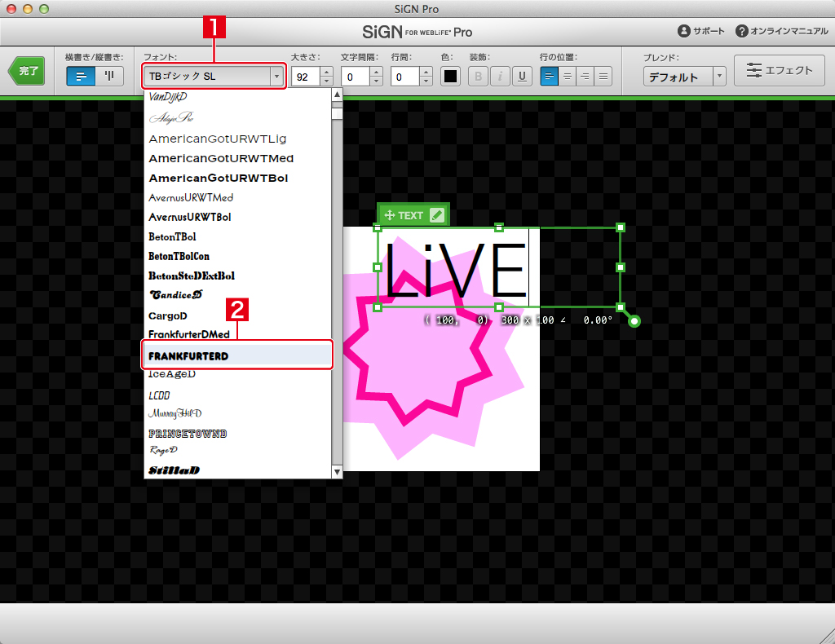Open the TBゴシック SL font dropdown
This screenshot has height=644, width=835.
point(214,76)
